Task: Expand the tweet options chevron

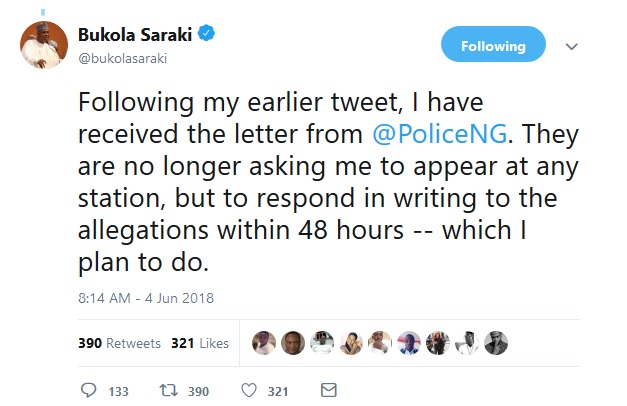Action: (572, 46)
